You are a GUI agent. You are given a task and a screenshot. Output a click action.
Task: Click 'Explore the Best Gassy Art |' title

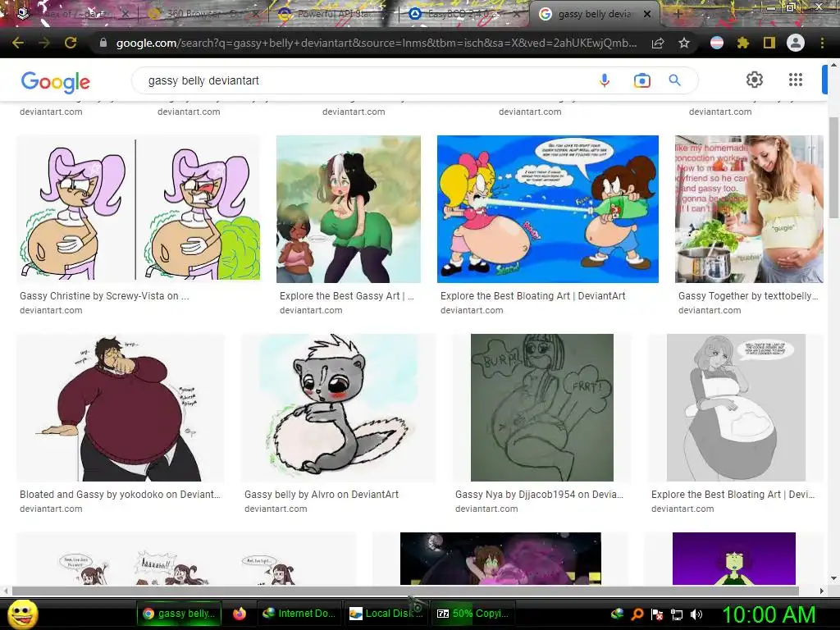coord(347,295)
